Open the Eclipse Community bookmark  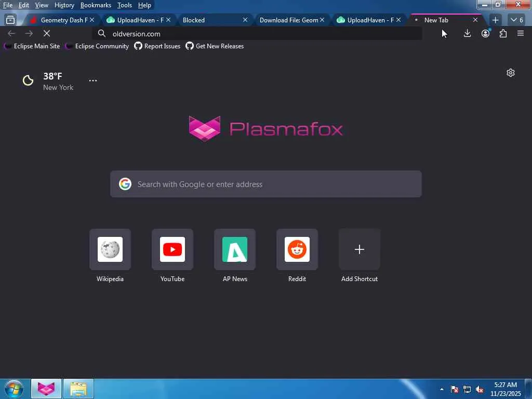tap(97, 46)
